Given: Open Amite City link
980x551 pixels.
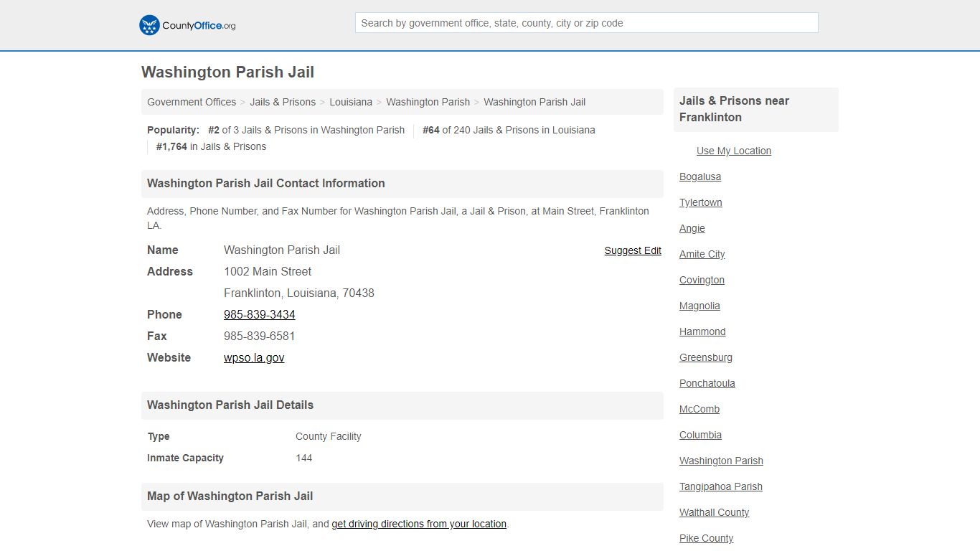Looking at the screenshot, I should 702,254.
